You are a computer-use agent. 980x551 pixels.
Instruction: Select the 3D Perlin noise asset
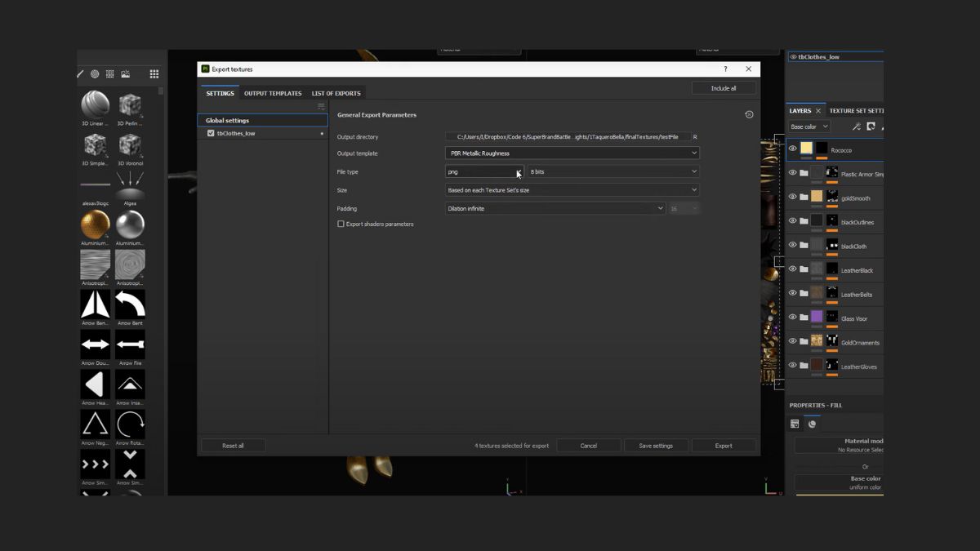click(x=130, y=104)
